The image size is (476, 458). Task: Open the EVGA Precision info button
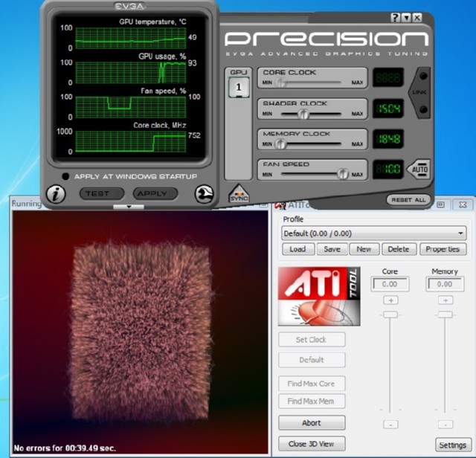(56, 194)
